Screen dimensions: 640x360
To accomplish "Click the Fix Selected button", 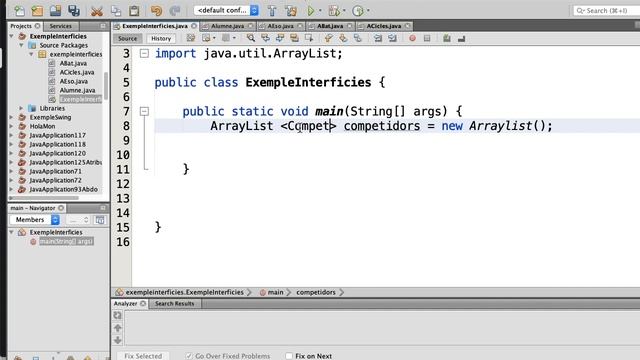I will coord(143,356).
